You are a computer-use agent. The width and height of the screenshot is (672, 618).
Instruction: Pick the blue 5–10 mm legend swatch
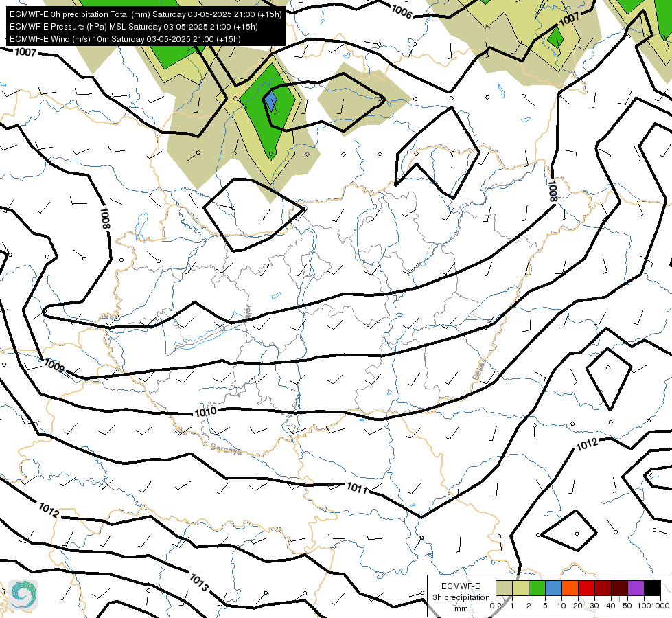553,588
